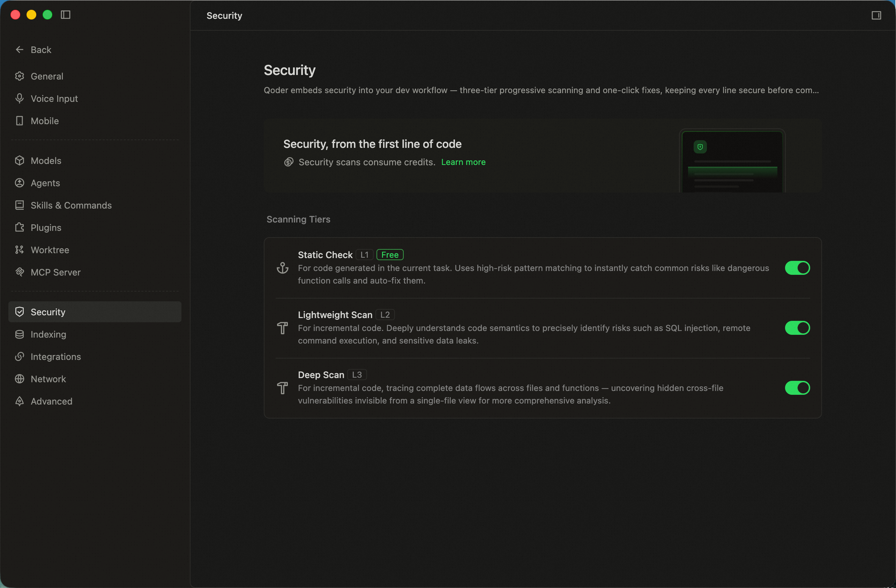896x588 pixels.
Task: Click the Qoder security description text
Action: [x=542, y=90]
